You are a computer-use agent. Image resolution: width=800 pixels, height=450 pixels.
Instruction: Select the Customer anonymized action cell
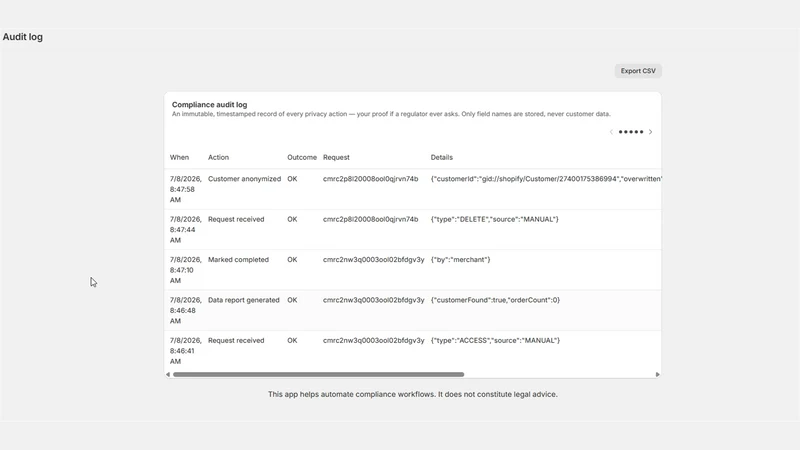coord(244,179)
